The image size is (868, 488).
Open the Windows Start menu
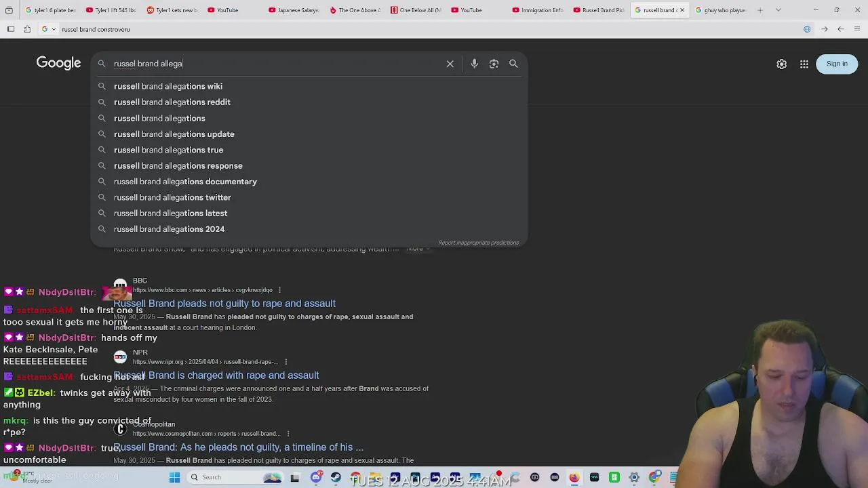coord(174,477)
